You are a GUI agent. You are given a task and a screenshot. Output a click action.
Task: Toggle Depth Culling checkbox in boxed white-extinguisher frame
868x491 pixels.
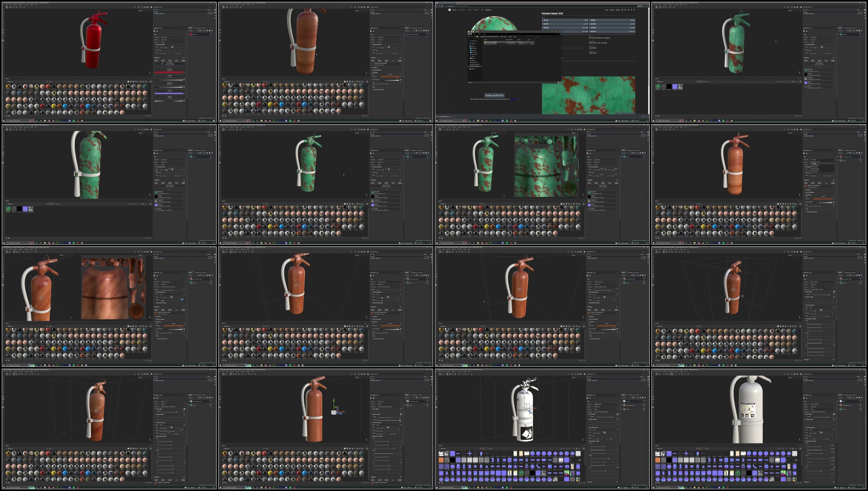click(617, 414)
